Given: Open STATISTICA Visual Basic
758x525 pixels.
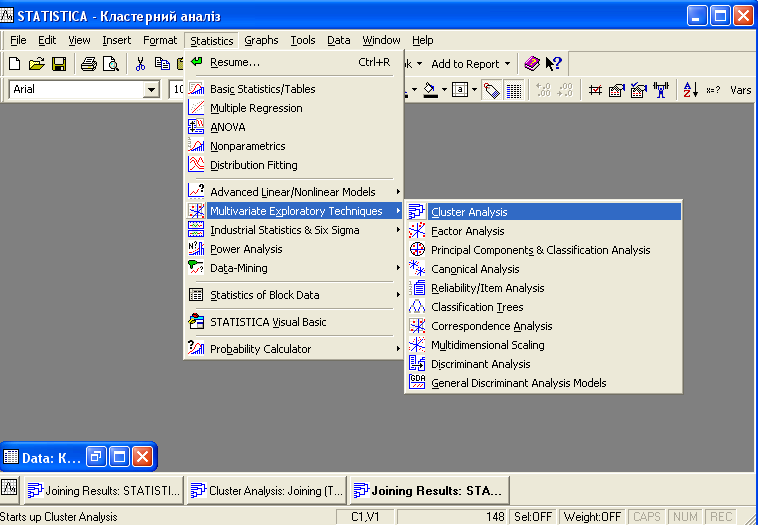Looking at the screenshot, I should [x=293, y=321].
